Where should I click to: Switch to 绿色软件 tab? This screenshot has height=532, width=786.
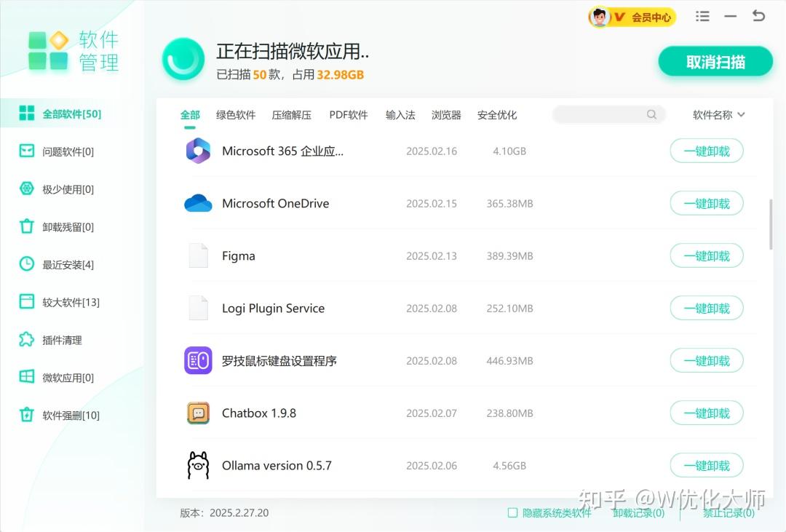pos(236,115)
